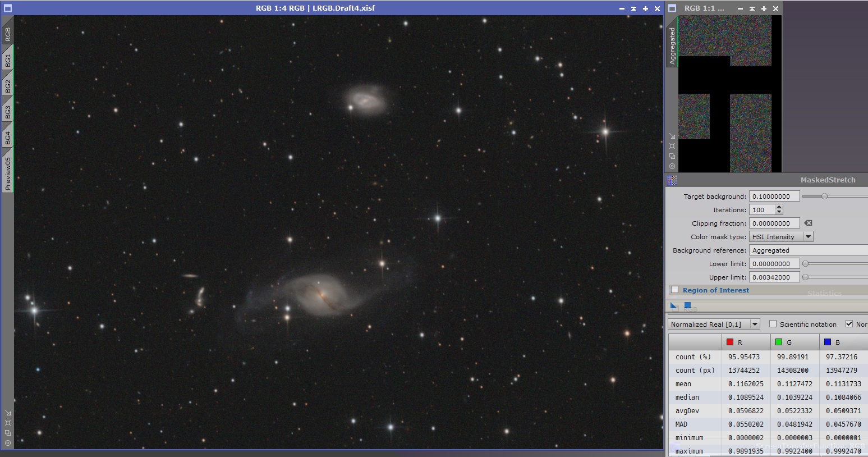The image size is (868, 457).
Task: Click the Upper limit value field
Action: point(774,277)
